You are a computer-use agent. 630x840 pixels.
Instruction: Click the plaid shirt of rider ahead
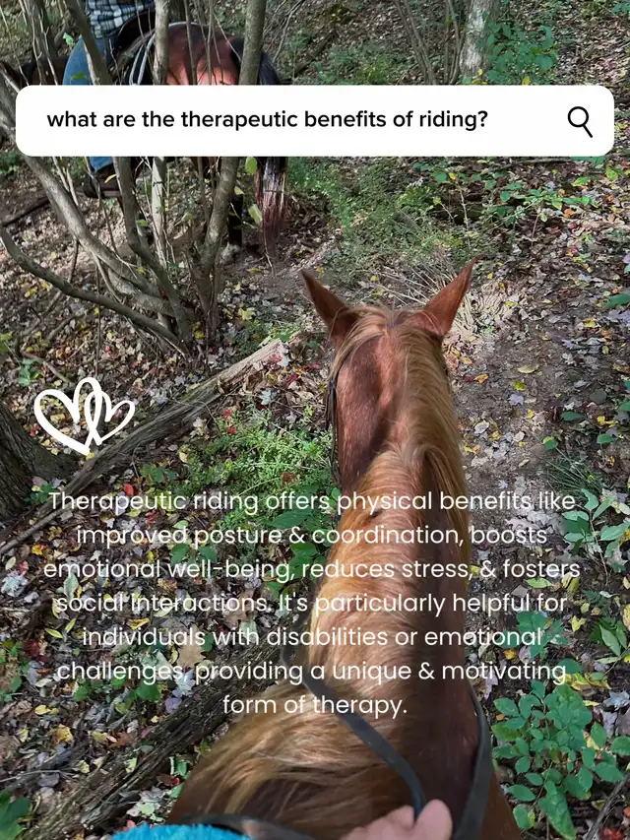pos(117,15)
